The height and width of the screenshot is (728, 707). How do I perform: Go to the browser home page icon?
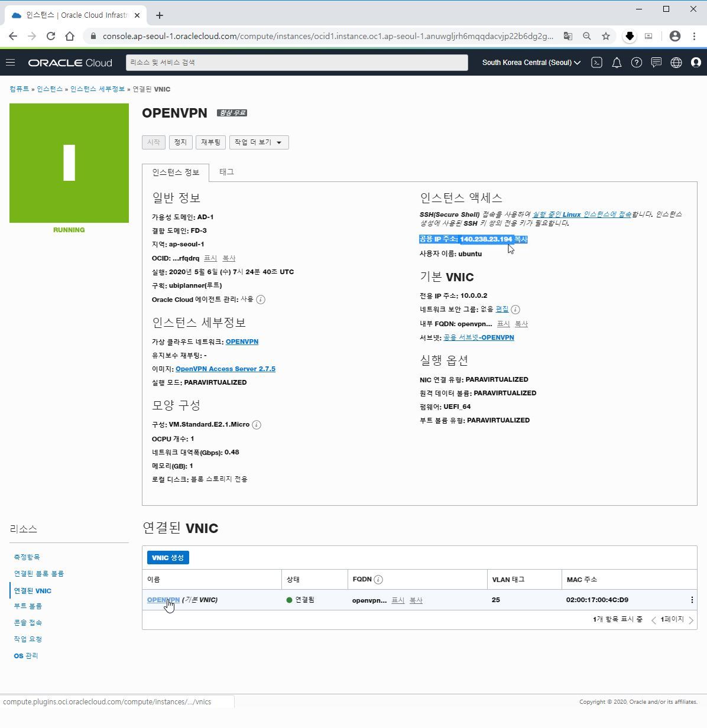tap(70, 36)
